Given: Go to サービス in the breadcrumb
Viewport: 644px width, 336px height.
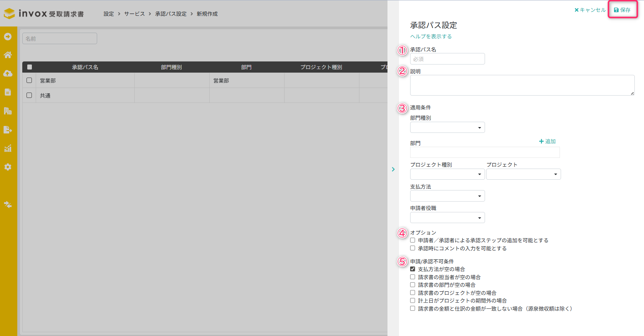Looking at the screenshot, I should pos(134,14).
